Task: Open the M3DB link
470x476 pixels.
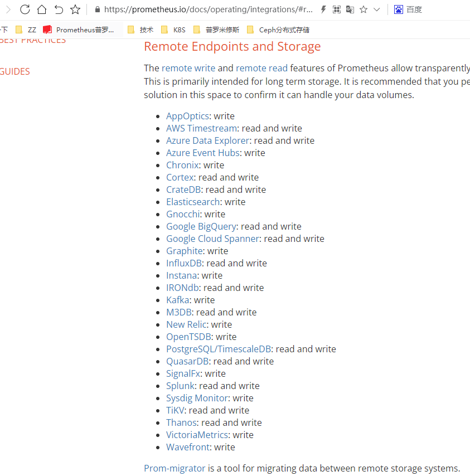Action: pyautogui.click(x=178, y=312)
